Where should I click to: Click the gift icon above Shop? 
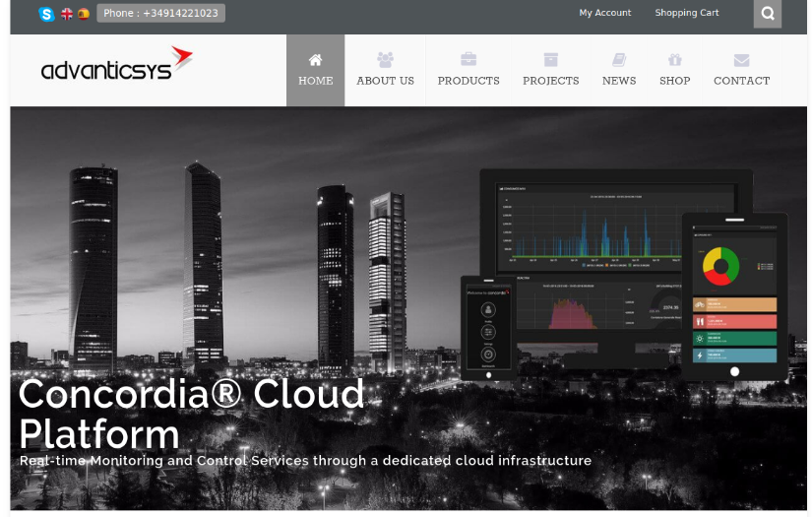coord(675,59)
